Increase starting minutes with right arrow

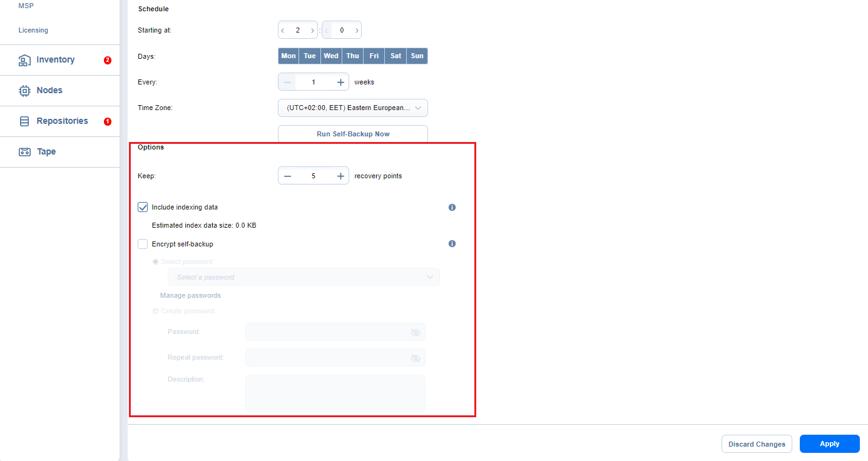(357, 30)
